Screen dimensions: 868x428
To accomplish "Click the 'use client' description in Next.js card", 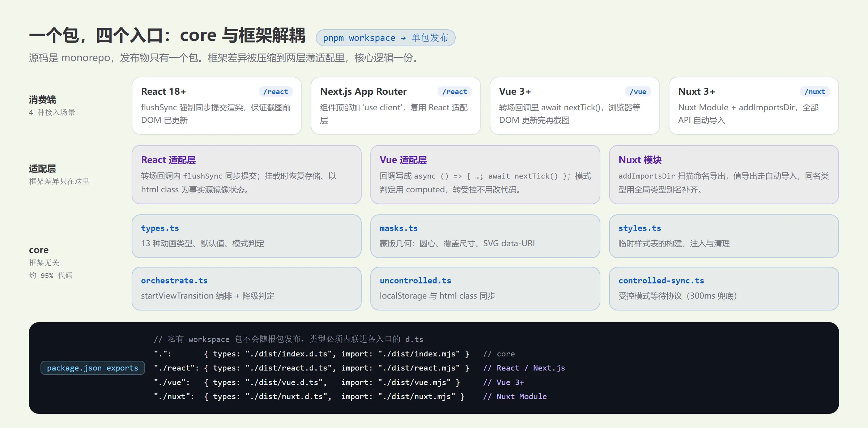I will coord(394,114).
